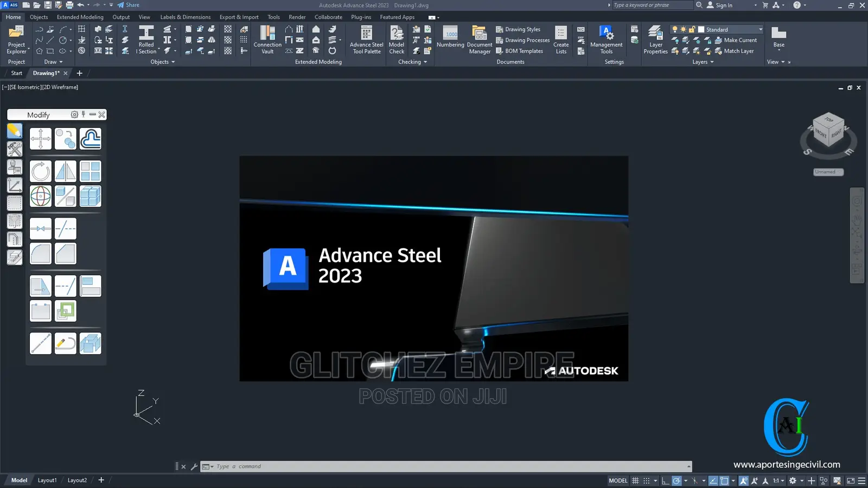868x488 pixels.
Task: Toggle clean screen mode in status bar
Action: tap(851, 480)
